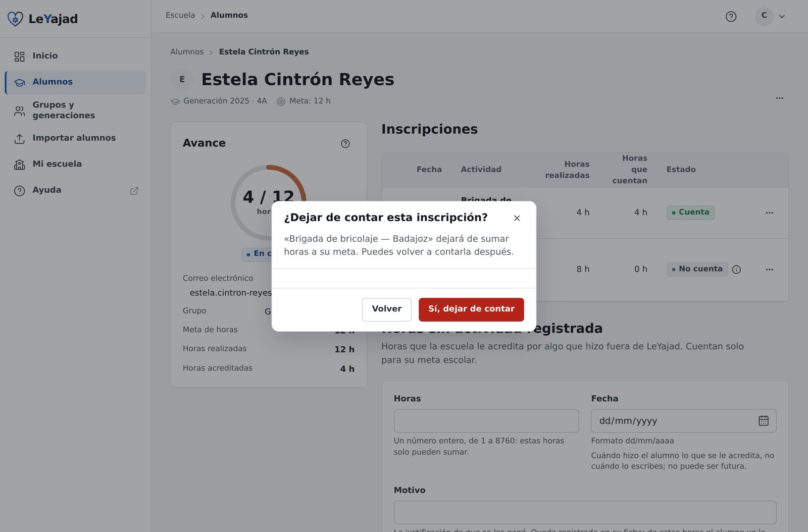Open the user account dropdown chevron
The image size is (808, 532).
(x=782, y=17)
